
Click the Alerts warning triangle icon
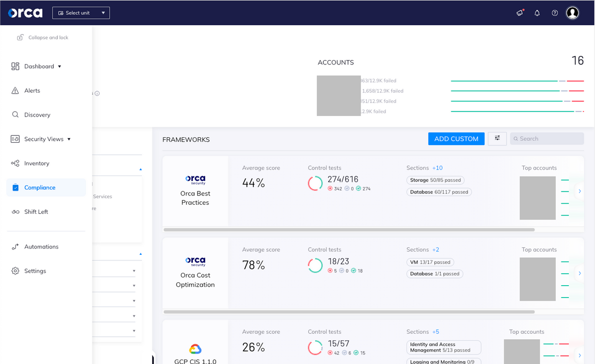tap(15, 91)
